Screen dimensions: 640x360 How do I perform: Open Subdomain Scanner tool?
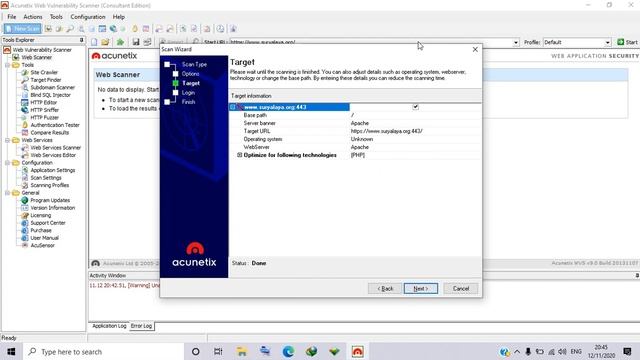pyautogui.click(x=52, y=87)
